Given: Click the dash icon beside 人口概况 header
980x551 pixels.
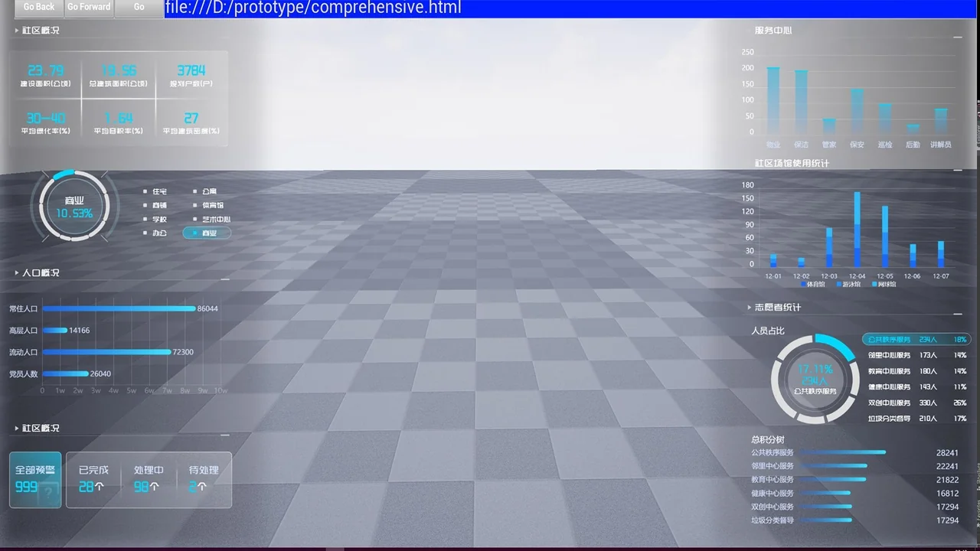Looking at the screenshot, I should (x=224, y=279).
